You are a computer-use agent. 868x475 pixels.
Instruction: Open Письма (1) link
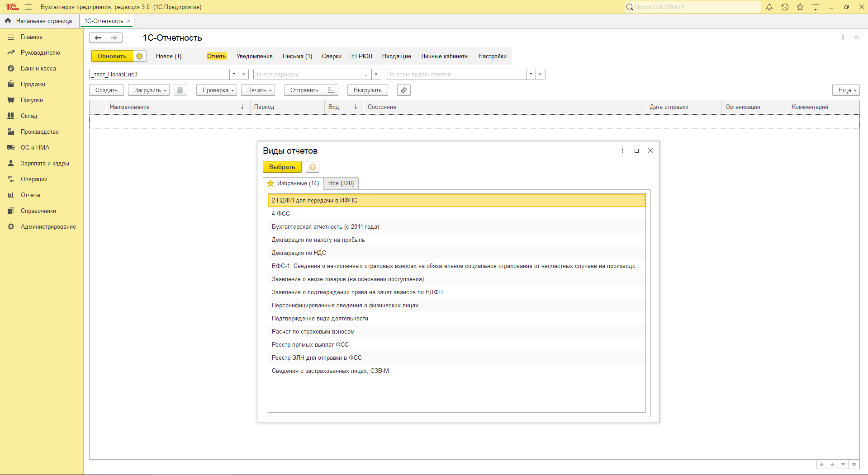tap(297, 56)
